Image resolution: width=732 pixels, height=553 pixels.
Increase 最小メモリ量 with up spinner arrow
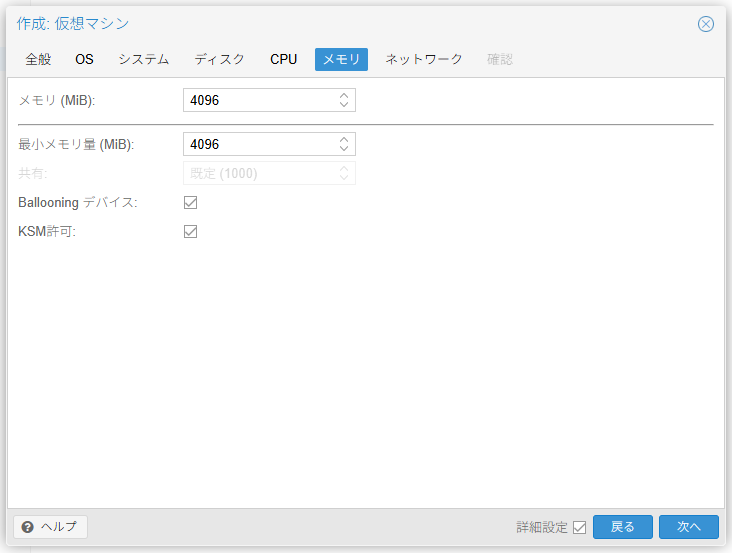tap(344, 139)
